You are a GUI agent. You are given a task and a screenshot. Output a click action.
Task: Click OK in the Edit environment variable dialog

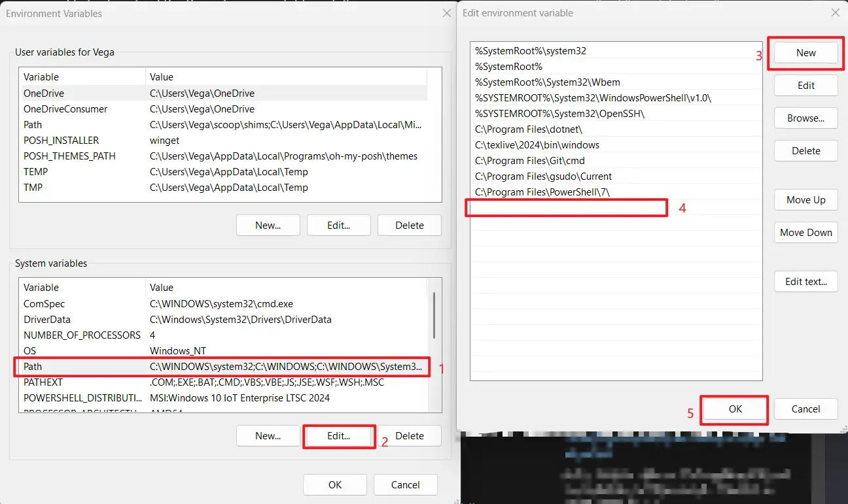tap(734, 409)
